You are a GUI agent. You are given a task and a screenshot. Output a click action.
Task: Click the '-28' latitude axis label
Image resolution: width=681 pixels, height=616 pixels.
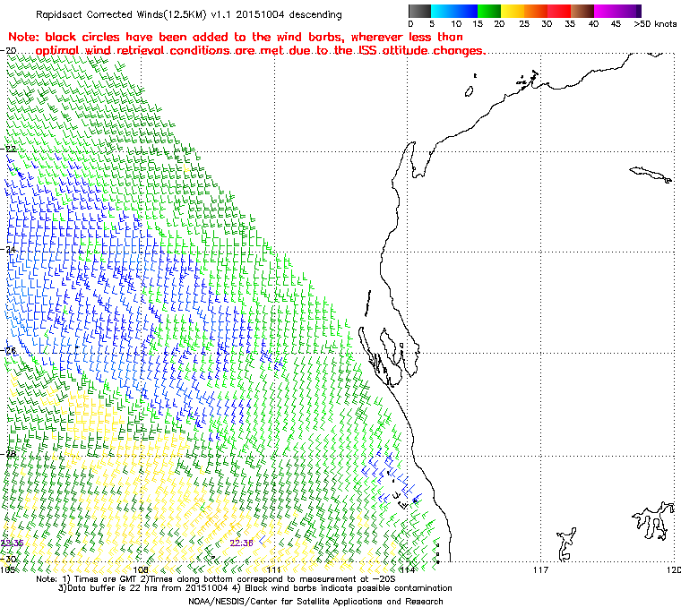coord(8,454)
